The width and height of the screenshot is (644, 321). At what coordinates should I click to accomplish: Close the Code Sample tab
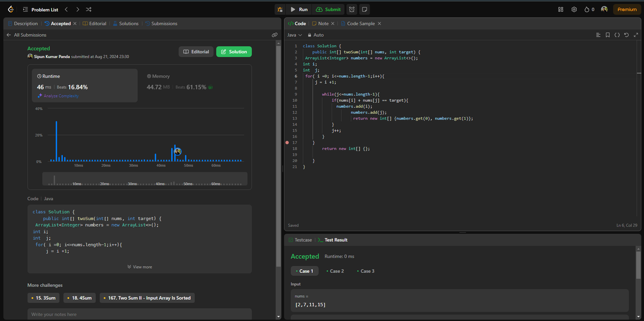point(379,24)
